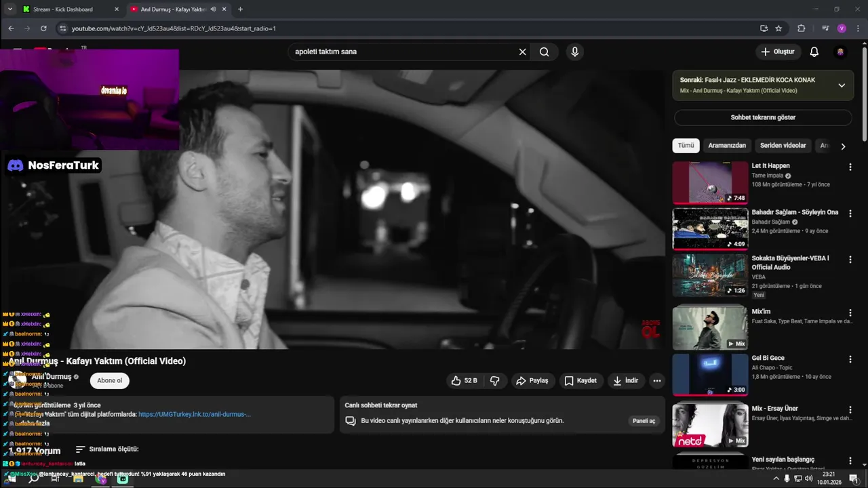Select the Aramanızdan filter chip
The width and height of the screenshot is (868, 488).
coord(727,146)
